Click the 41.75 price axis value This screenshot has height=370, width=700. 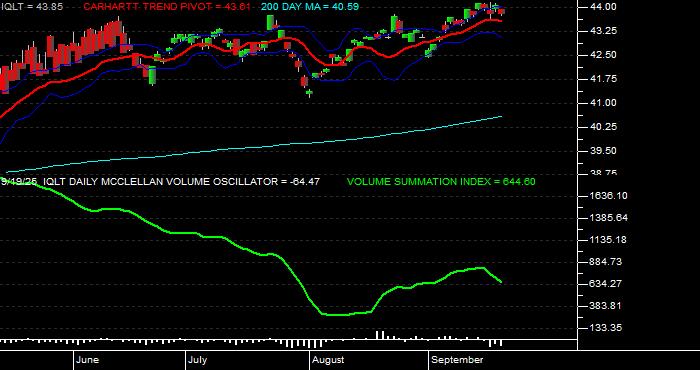[604, 79]
